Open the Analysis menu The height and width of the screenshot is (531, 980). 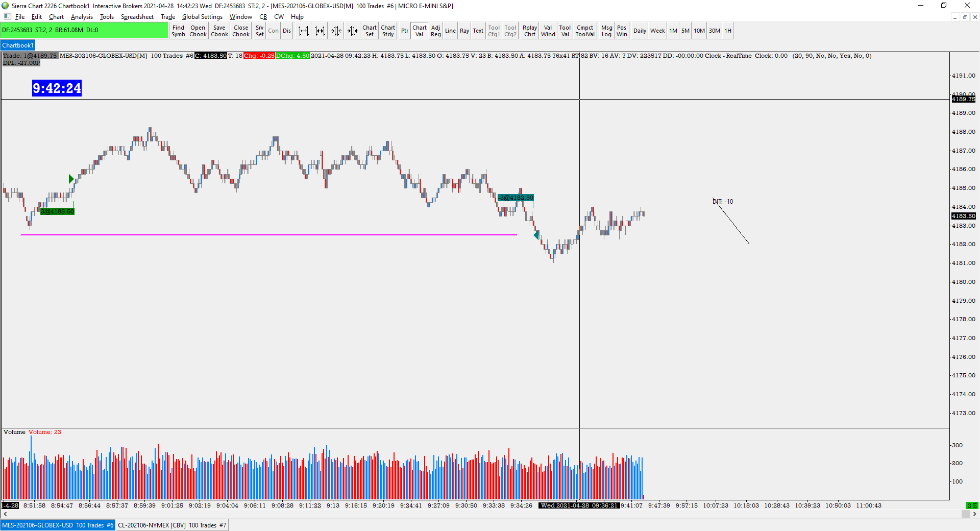[82, 17]
